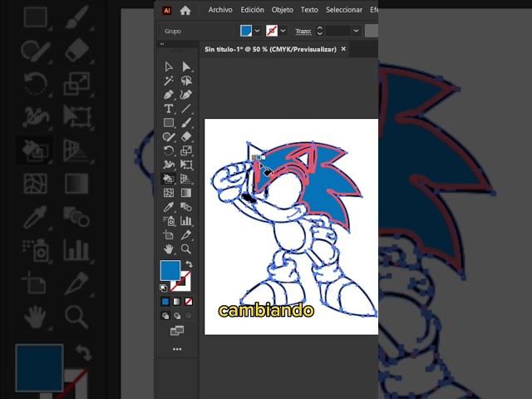The height and width of the screenshot is (399, 532).
Task: Select the Pen tool
Action: pyautogui.click(x=169, y=95)
